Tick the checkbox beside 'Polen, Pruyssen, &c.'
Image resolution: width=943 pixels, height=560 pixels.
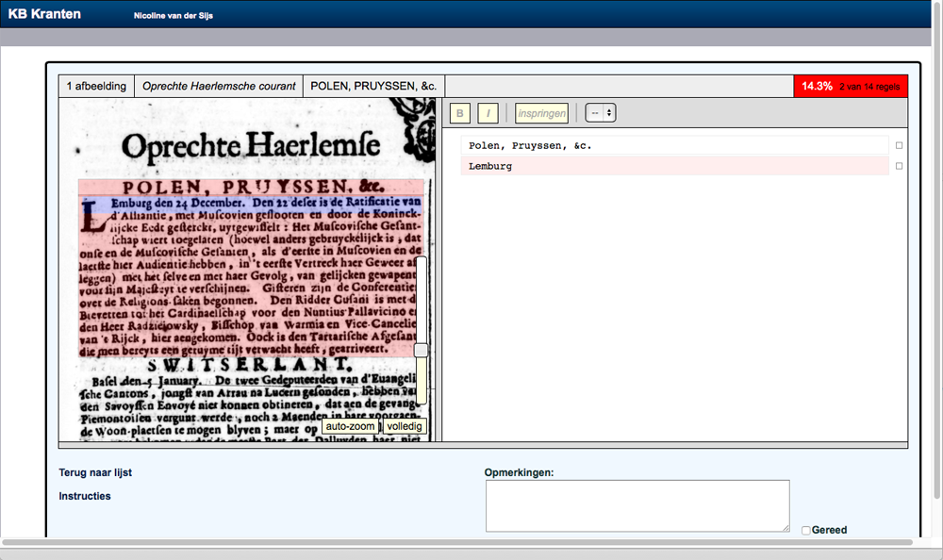(x=899, y=145)
